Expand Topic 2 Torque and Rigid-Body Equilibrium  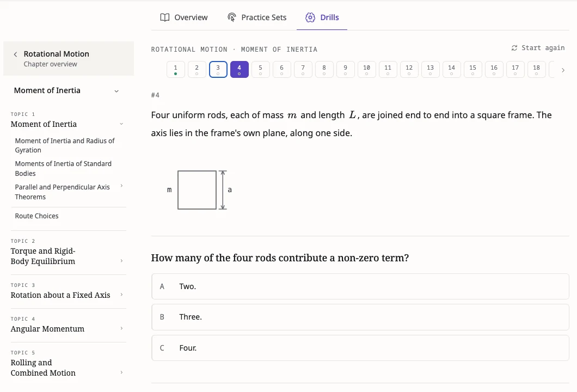(x=121, y=261)
